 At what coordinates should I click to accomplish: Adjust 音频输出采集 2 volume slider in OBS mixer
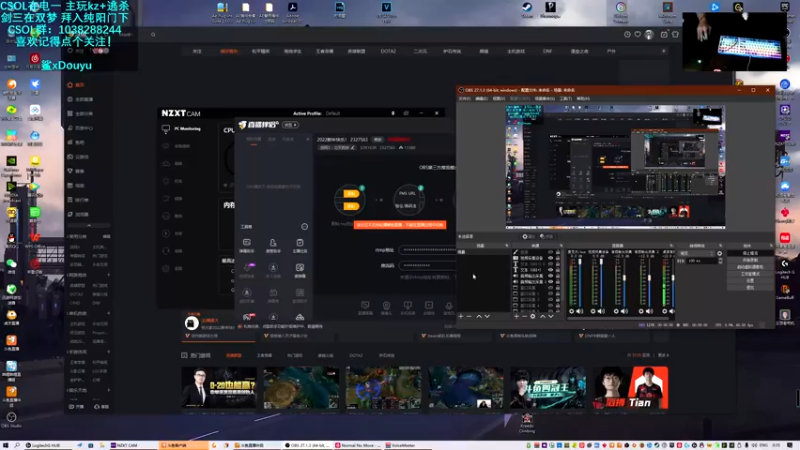(649, 282)
